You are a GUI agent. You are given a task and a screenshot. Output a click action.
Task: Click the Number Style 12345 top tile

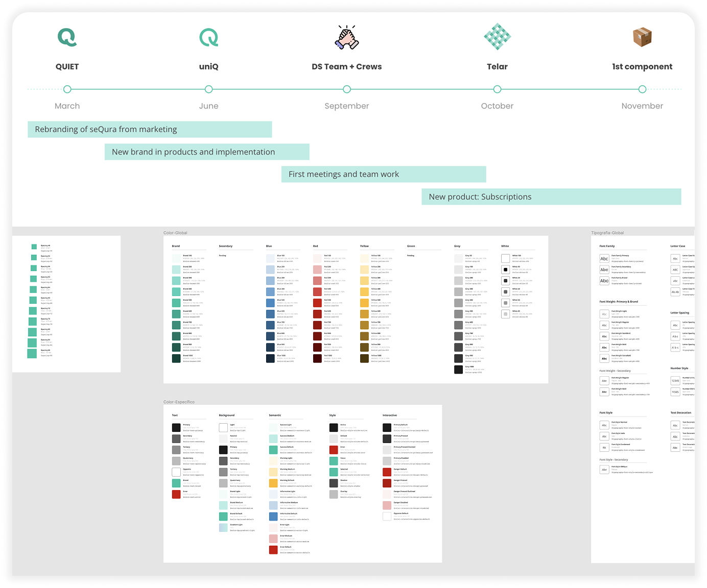pyautogui.click(x=675, y=381)
